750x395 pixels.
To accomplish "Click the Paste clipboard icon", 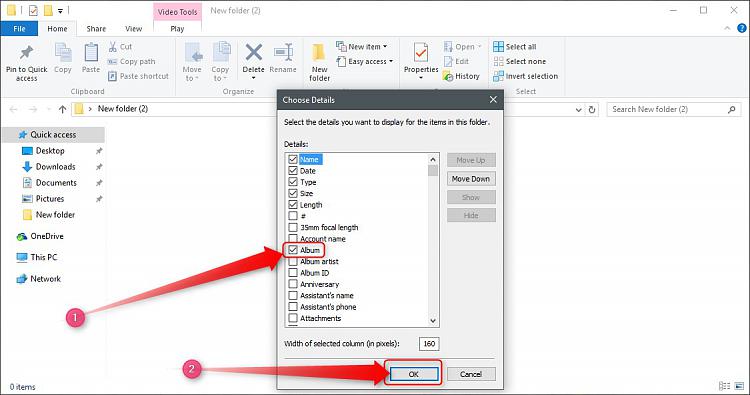I will click(x=91, y=53).
